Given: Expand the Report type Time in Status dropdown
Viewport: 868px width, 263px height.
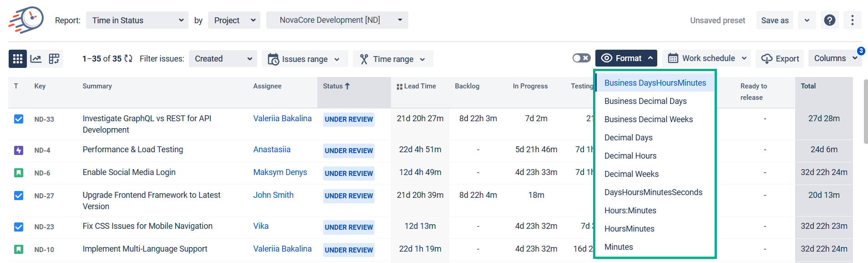Looking at the screenshot, I should click(x=137, y=20).
